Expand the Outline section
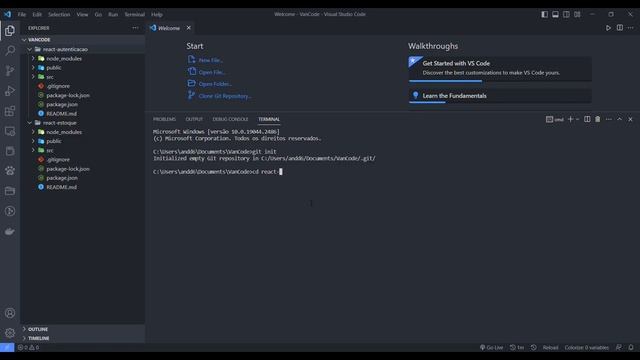This screenshot has width=640, height=360. pyautogui.click(x=83, y=329)
